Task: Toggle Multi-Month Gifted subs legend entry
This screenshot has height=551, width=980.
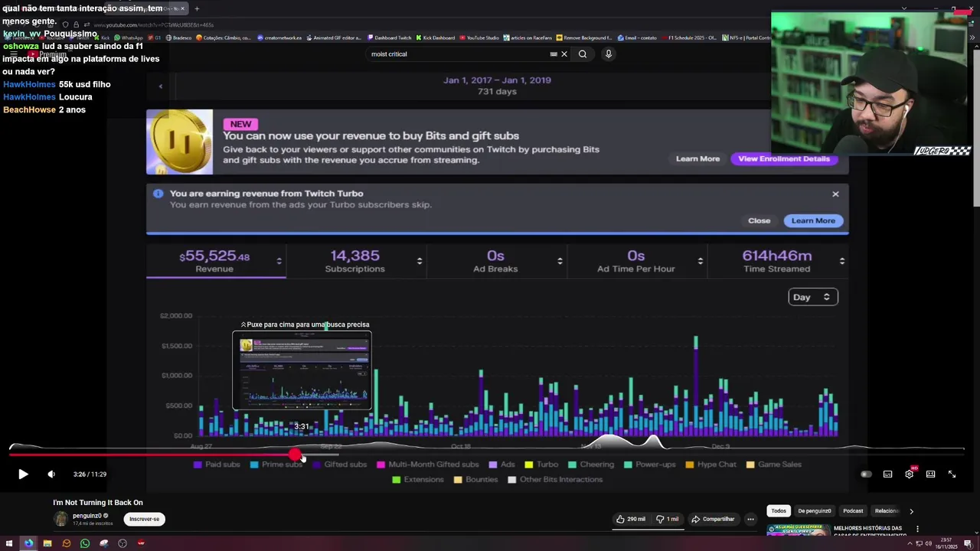Action: [428, 465]
